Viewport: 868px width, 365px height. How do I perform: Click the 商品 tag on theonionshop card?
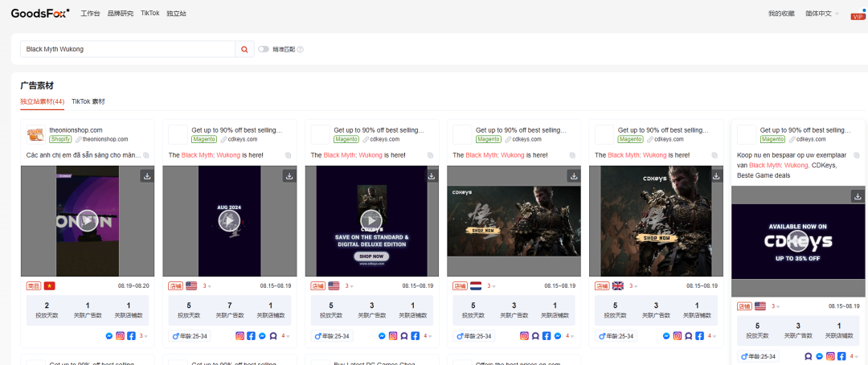(x=33, y=285)
